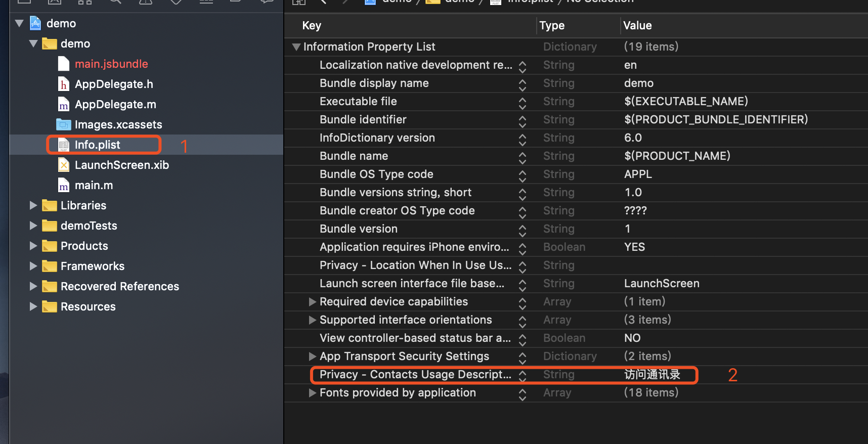The image size is (868, 444).
Task: Collapse the Information Property List dictionary
Action: (x=296, y=47)
